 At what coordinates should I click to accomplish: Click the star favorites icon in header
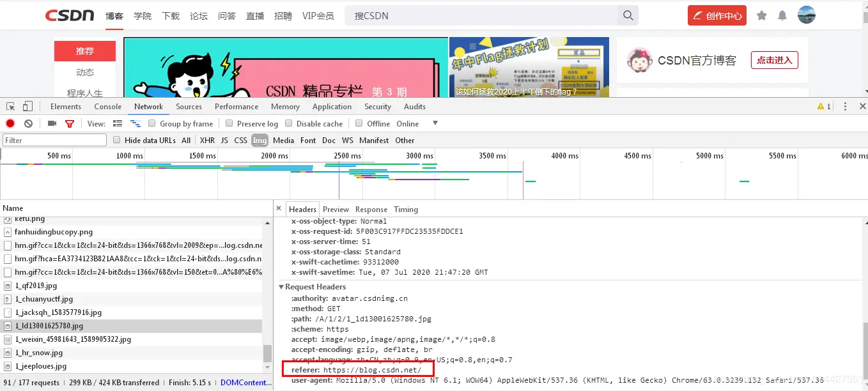pyautogui.click(x=761, y=15)
